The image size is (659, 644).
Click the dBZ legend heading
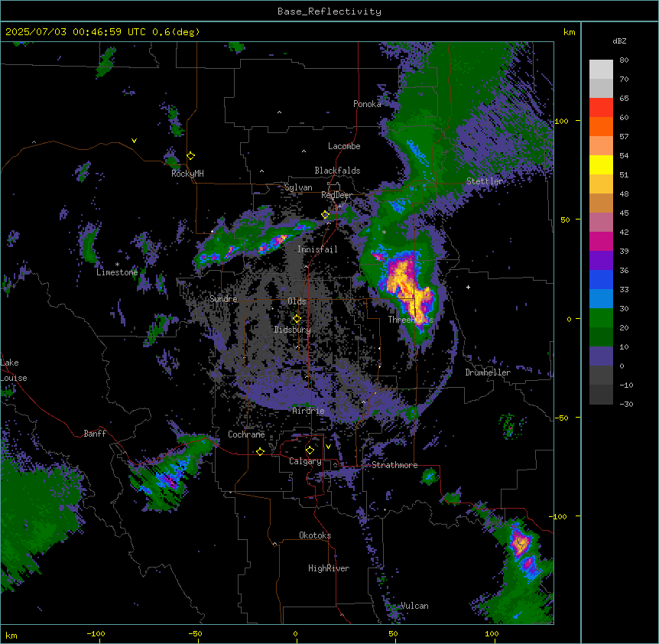tap(619, 41)
